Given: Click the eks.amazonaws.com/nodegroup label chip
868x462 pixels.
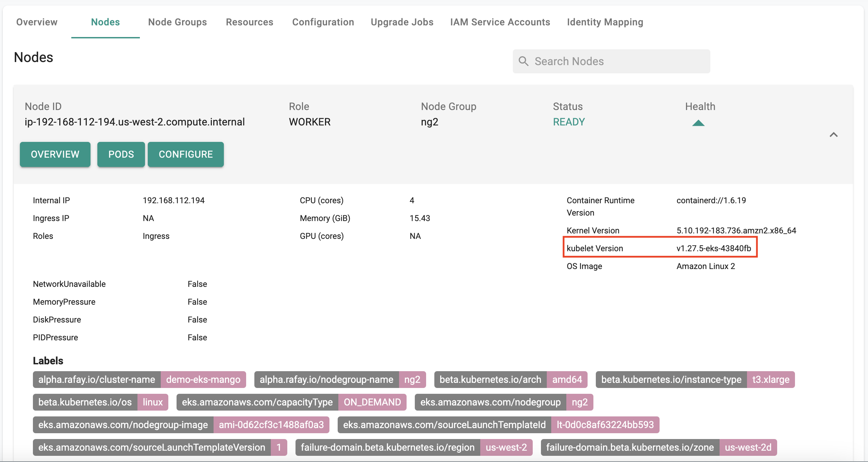Looking at the screenshot, I should pos(490,402).
